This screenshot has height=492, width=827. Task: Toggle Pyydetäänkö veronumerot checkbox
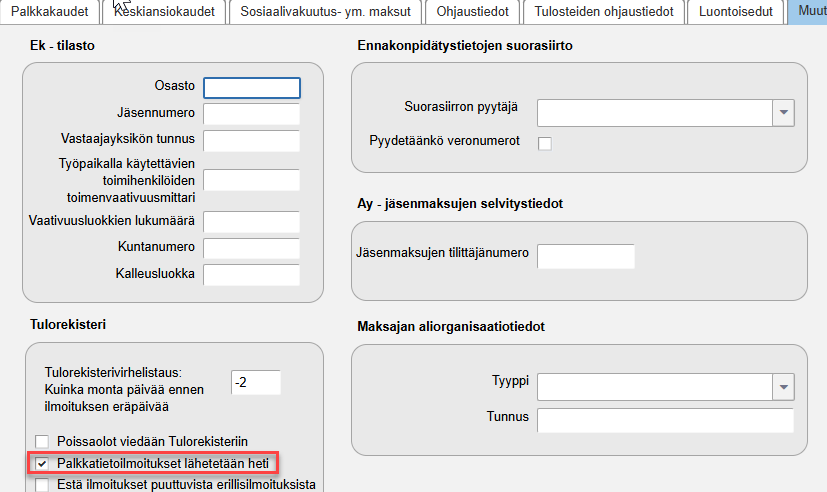545,143
